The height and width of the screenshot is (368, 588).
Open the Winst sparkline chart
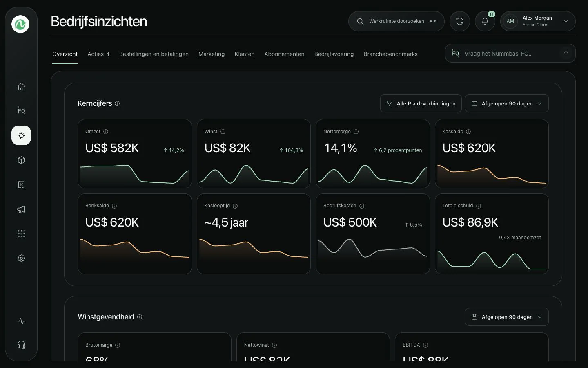(254, 175)
